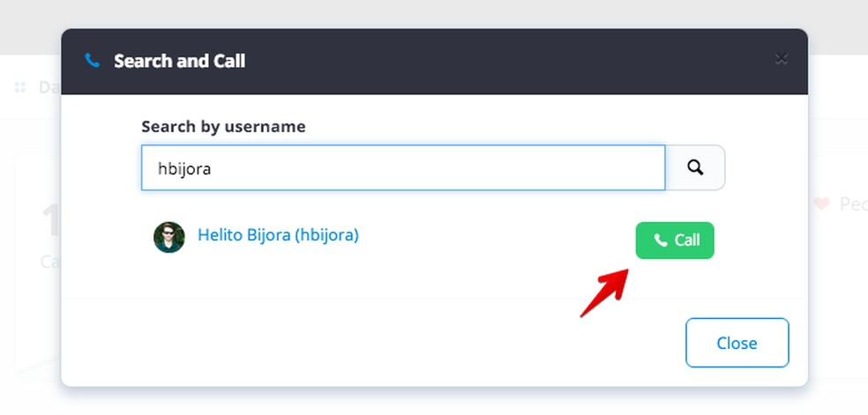The height and width of the screenshot is (415, 868).
Task: Click the red arrow annotation
Action: point(603,293)
